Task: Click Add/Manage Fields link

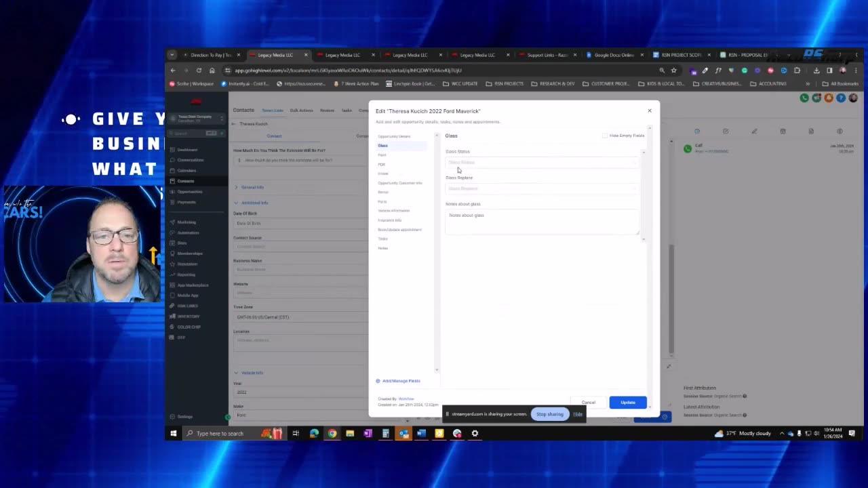Action: click(x=399, y=381)
